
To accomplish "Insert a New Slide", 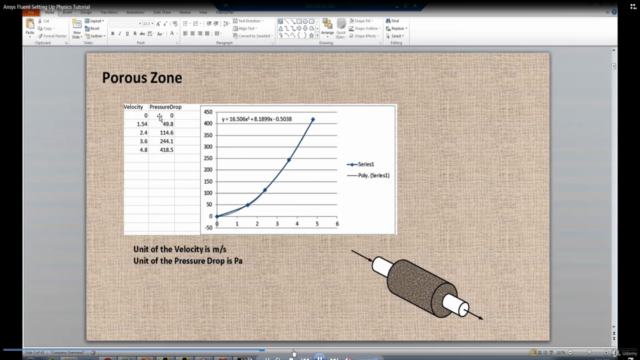I will (x=77, y=29).
